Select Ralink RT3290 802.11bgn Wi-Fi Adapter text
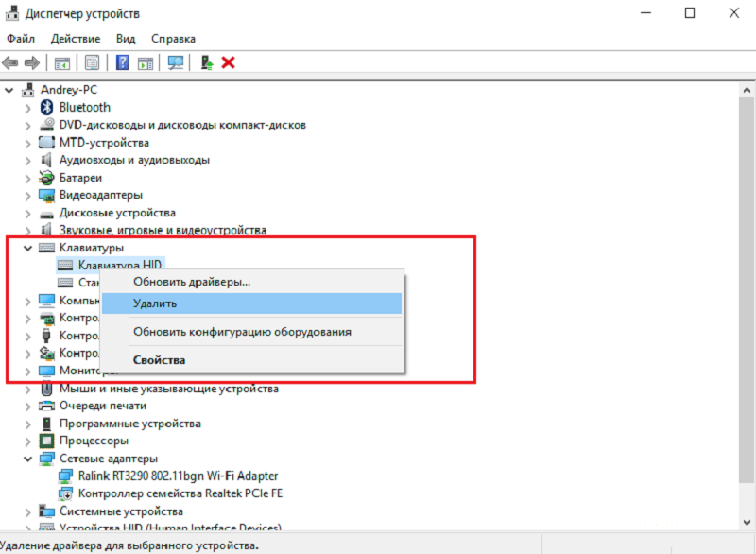The image size is (756, 554). 179,476
